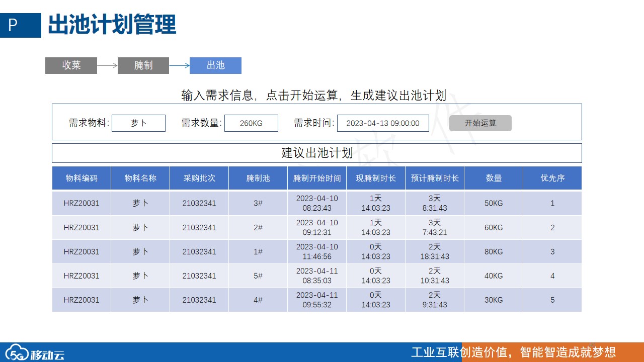The height and width of the screenshot is (362, 644).
Task: Click the 物料名称 column header
Action: point(140,178)
